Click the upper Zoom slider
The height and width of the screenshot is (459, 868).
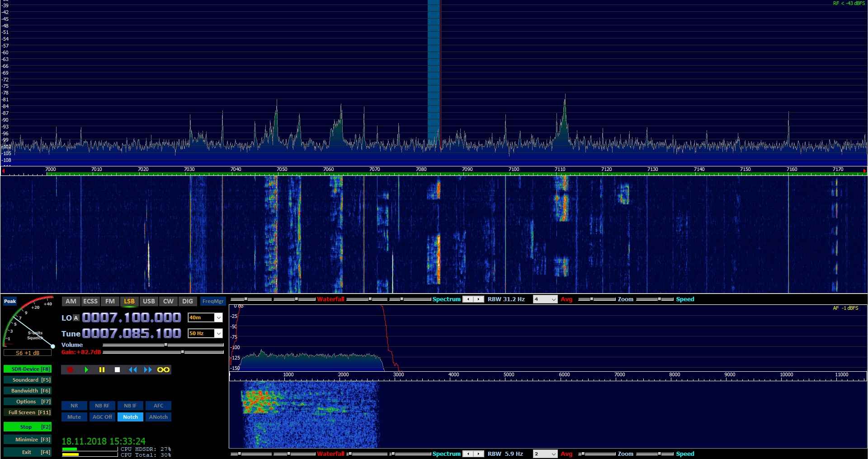coord(597,299)
